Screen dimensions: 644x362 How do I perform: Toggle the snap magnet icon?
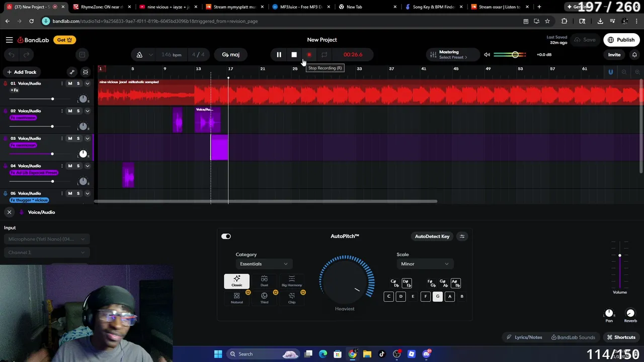click(611, 72)
